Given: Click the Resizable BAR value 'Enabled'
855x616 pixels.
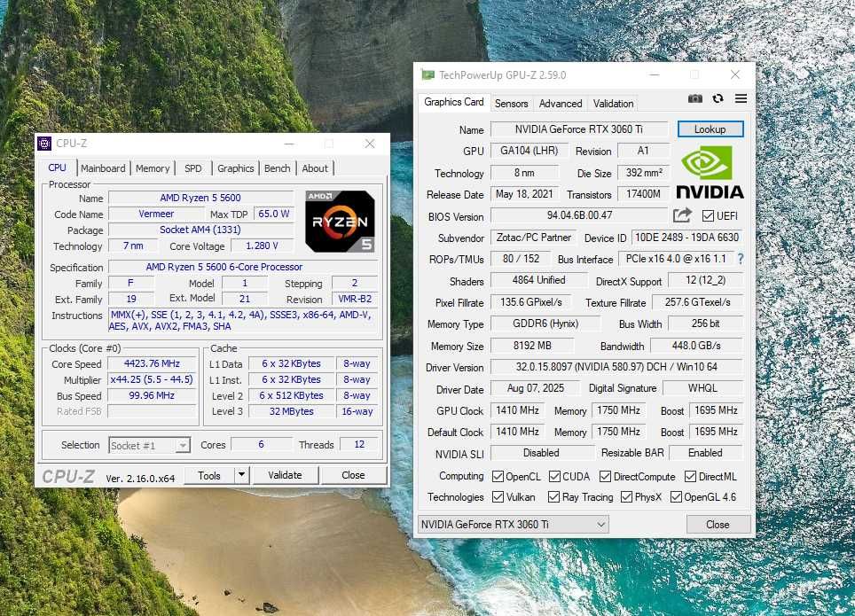Looking at the screenshot, I should pyautogui.click(x=705, y=452).
